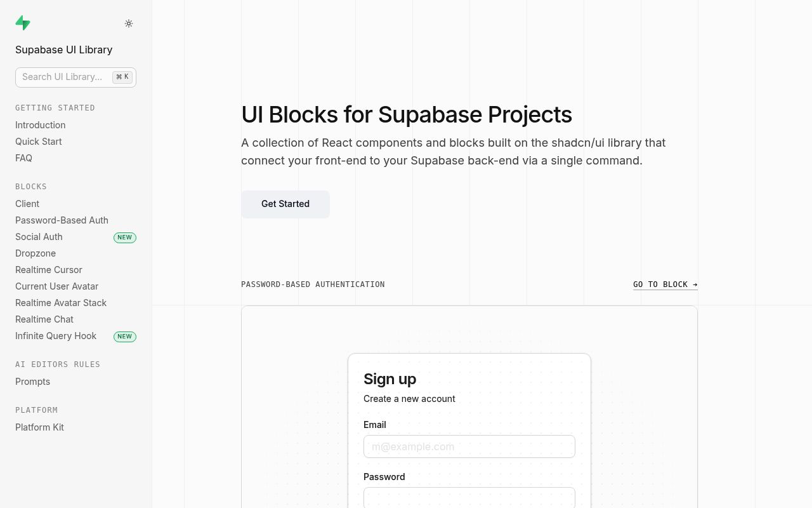Viewport: 812px width, 508px height.
Task: Open the Introduction page
Action: 40,125
